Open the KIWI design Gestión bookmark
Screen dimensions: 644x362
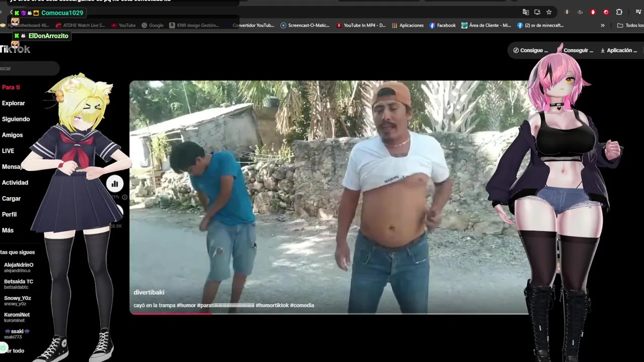[x=194, y=25]
